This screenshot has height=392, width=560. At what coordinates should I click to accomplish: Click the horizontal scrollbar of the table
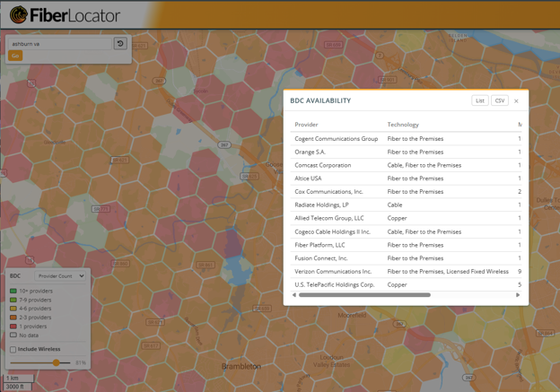click(x=364, y=295)
